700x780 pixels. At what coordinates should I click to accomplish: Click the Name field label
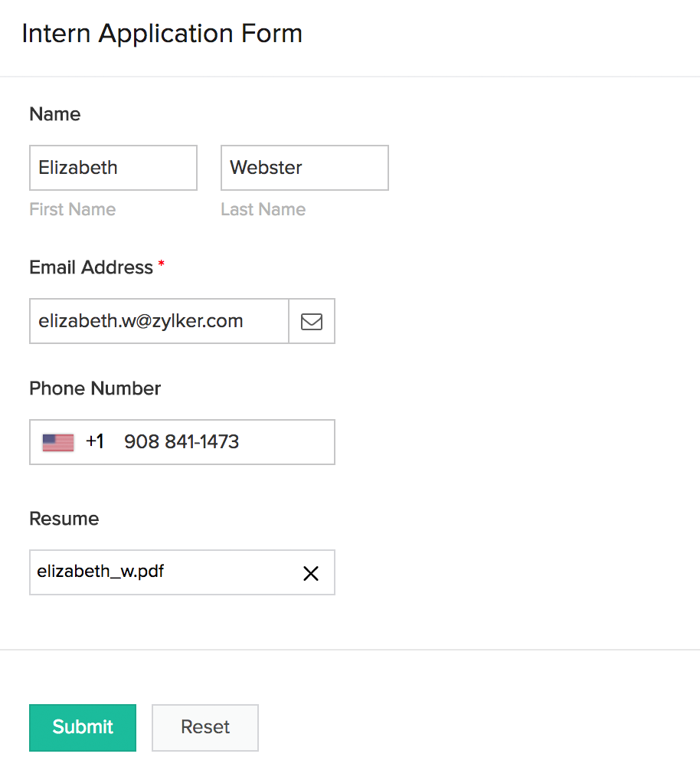[x=54, y=114]
